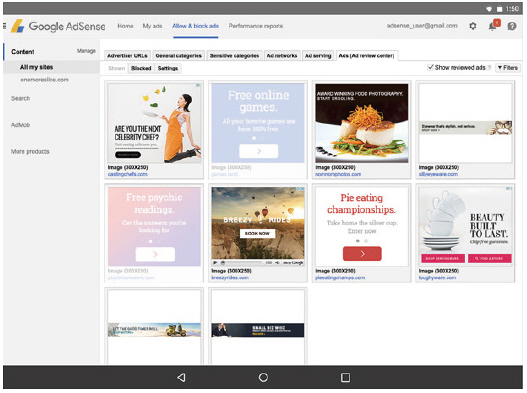Click play on the Breezy Rides video ad

pos(215,263)
